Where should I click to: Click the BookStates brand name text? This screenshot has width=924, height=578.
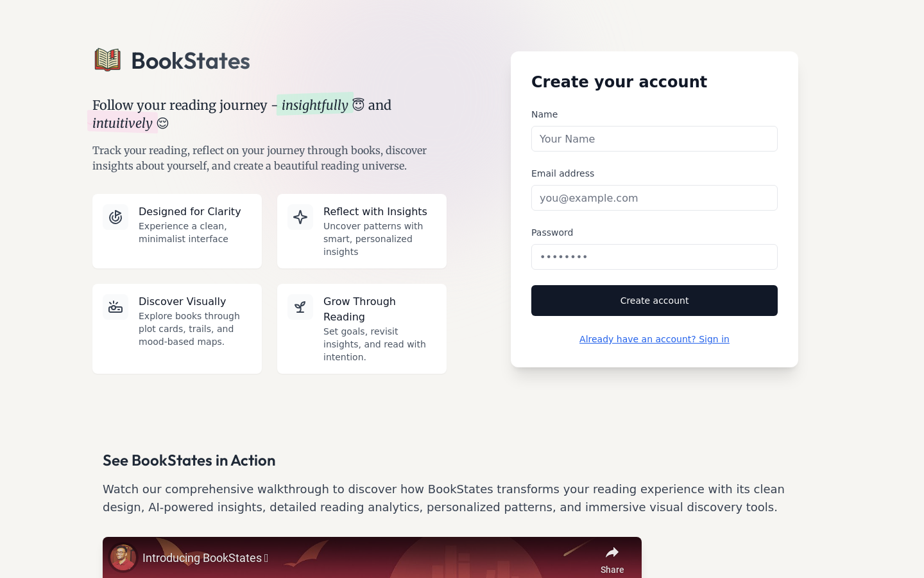[191, 61]
